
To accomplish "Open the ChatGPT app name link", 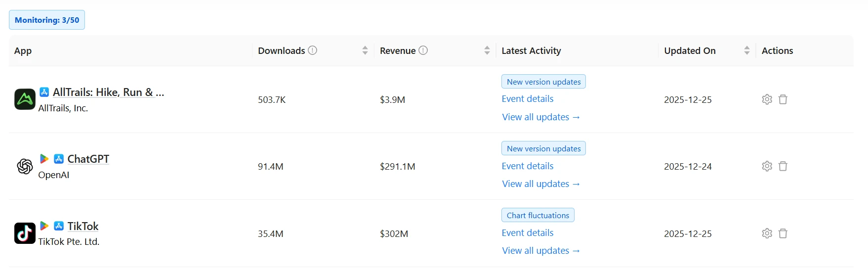I will [x=88, y=159].
